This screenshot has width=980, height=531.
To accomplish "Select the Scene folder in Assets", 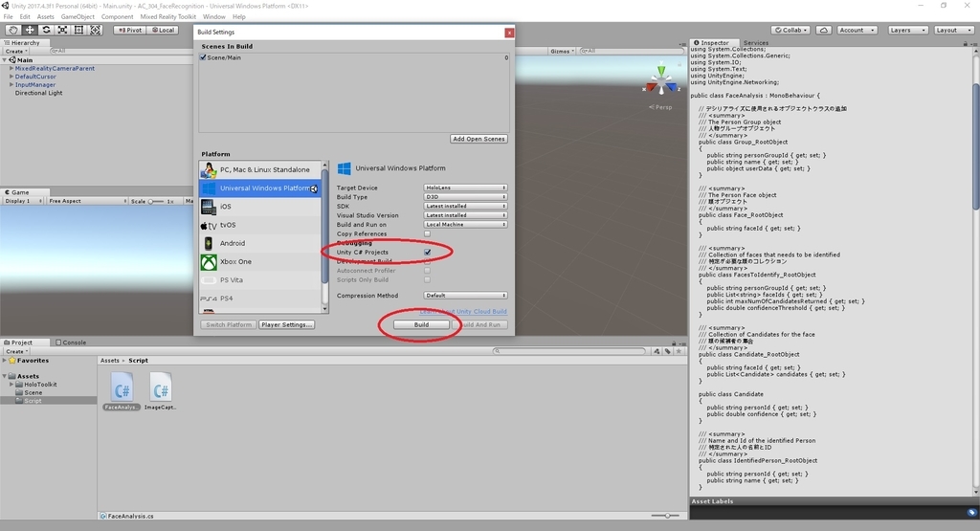I will click(33, 392).
